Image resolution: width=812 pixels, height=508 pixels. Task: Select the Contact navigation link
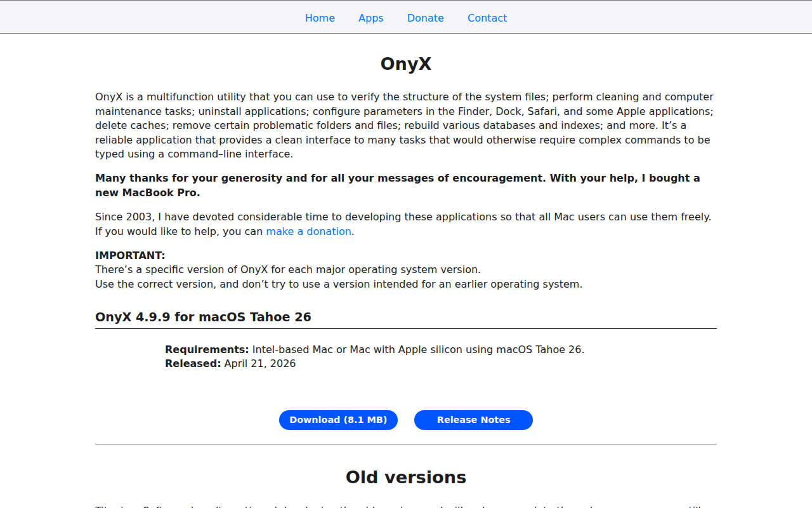pyautogui.click(x=487, y=18)
